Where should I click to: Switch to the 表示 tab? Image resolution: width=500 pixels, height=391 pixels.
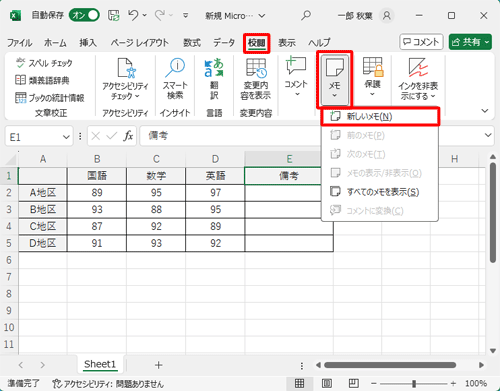click(287, 43)
